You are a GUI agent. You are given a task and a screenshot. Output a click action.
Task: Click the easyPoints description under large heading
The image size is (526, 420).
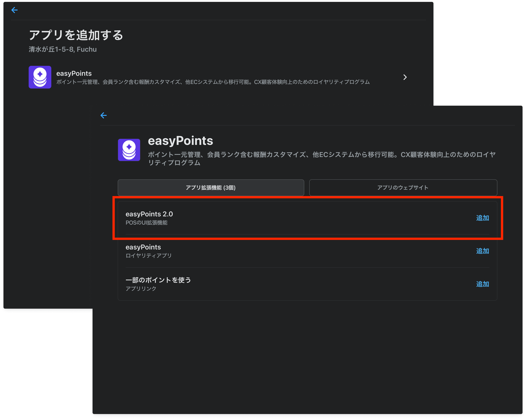(x=322, y=158)
